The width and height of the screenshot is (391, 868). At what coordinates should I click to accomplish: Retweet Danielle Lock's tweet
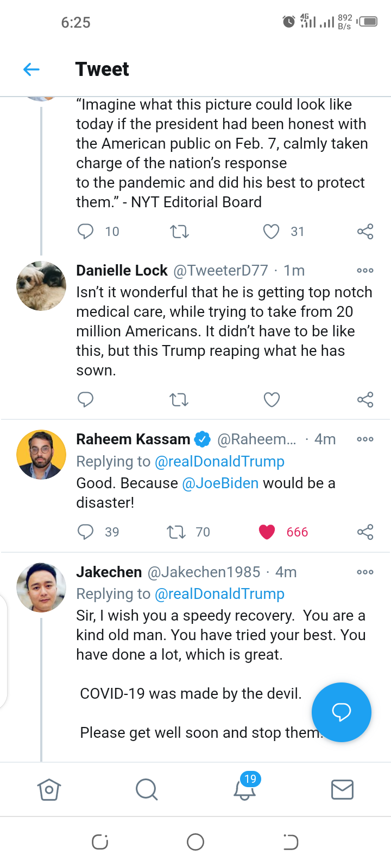coord(179,400)
